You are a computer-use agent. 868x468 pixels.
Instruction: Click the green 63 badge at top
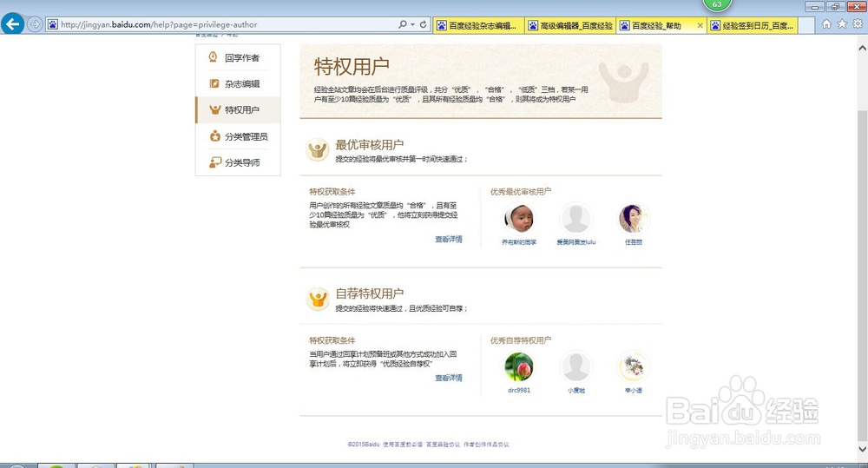point(717,4)
